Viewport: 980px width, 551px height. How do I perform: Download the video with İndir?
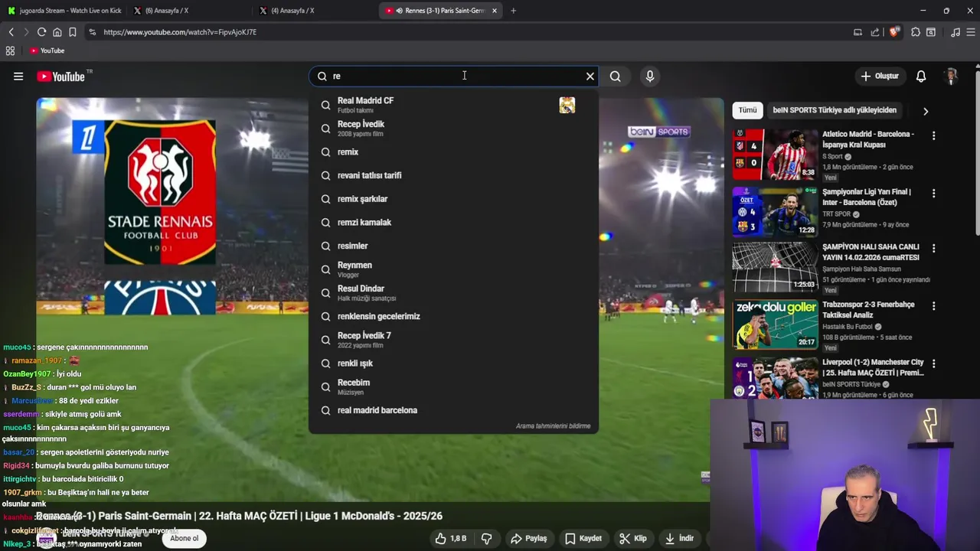pos(678,539)
